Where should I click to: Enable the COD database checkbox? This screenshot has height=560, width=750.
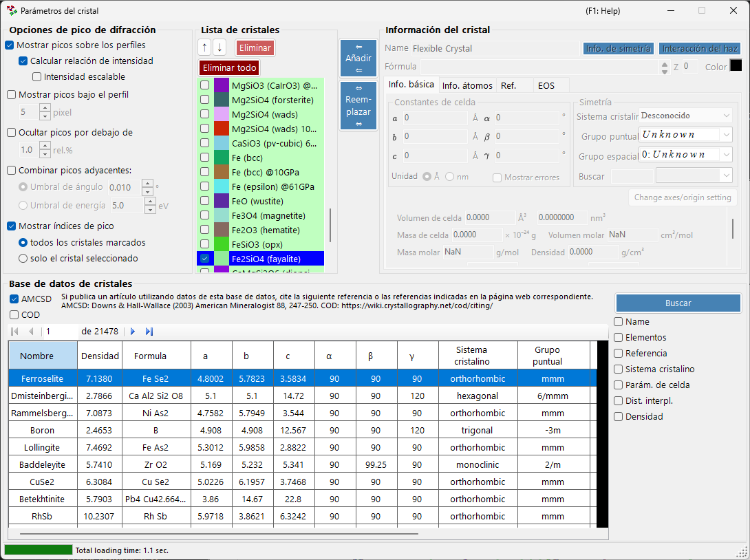click(14, 314)
